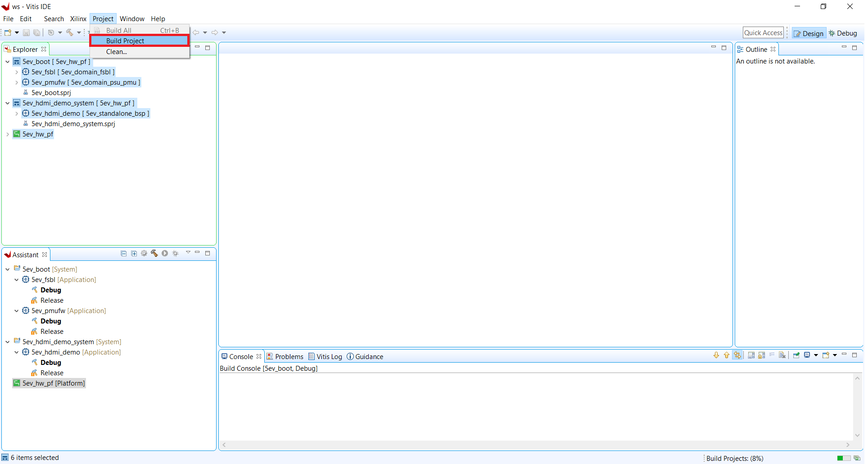Expand 5ev_fsbl node in Explorer
The height and width of the screenshot is (464, 868).
tap(17, 72)
